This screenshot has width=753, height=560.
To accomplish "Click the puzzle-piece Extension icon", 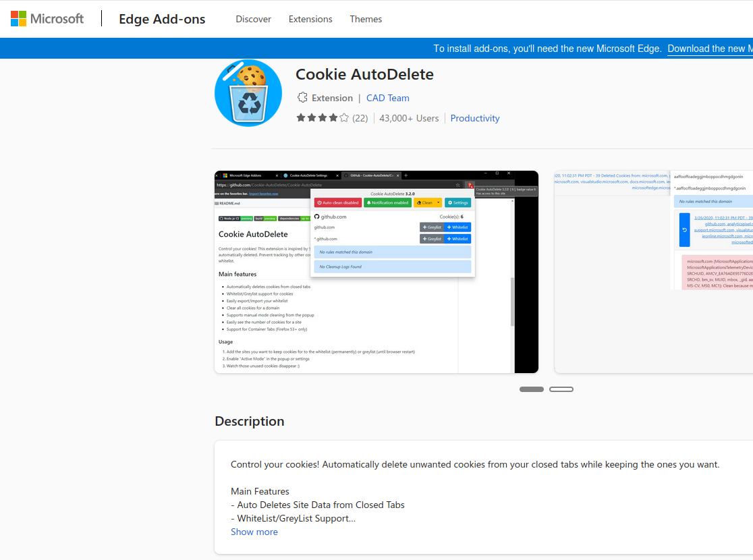I will tap(302, 98).
